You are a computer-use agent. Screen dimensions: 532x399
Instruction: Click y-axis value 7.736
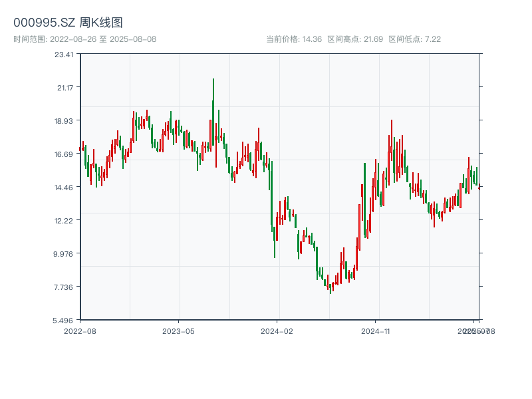click(x=63, y=287)
